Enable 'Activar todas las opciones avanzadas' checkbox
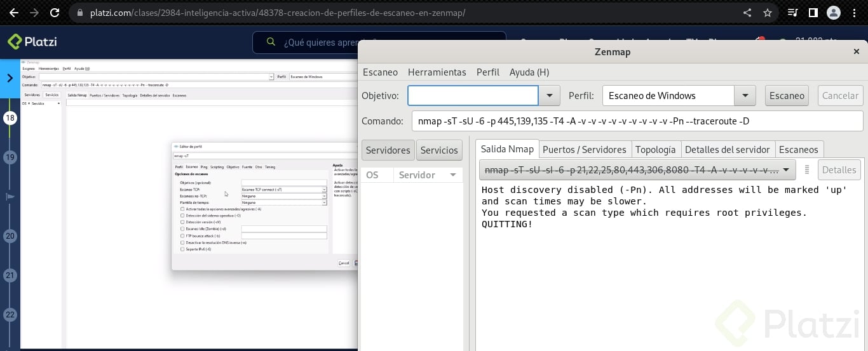The height and width of the screenshot is (351, 868). [182, 209]
